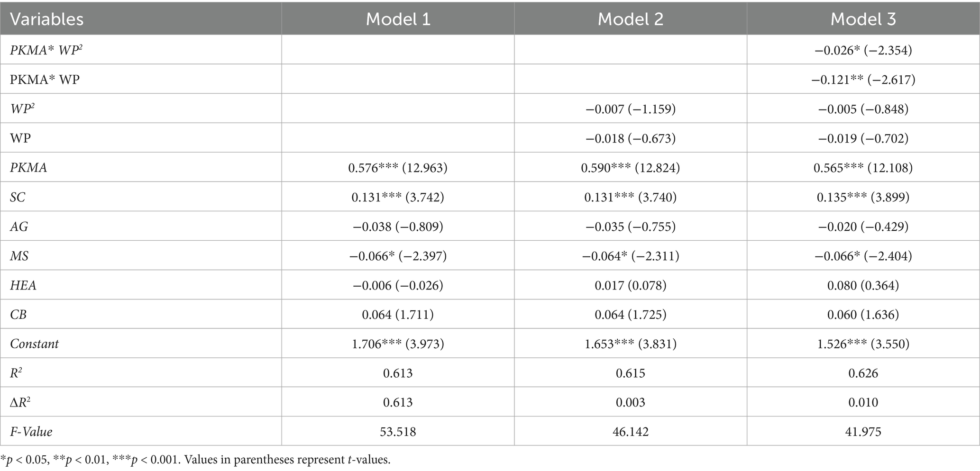Viewport: 980px width, 471px height.
Task: Select the R² value 0.626
Action: click(x=863, y=373)
